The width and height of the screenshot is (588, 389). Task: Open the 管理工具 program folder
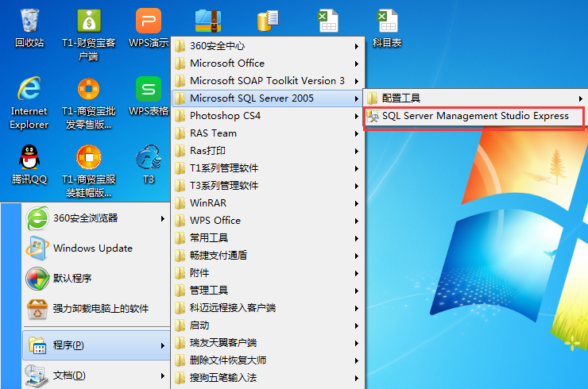coord(267,291)
